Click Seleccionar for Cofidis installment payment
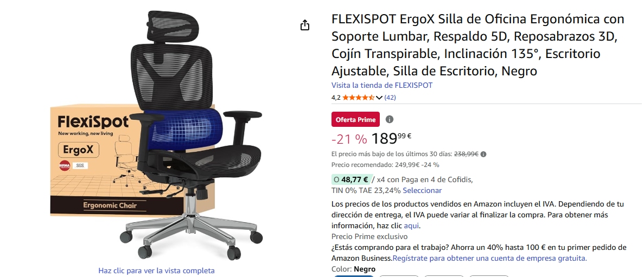 click(422, 190)
